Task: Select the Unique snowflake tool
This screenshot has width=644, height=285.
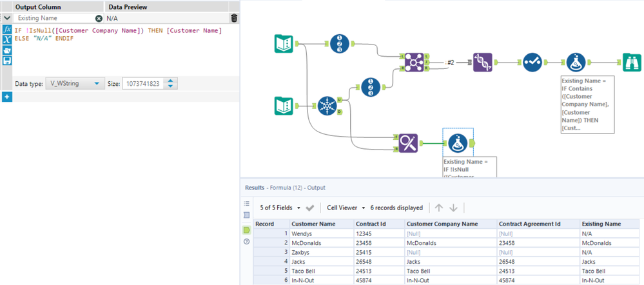Action: [327, 106]
